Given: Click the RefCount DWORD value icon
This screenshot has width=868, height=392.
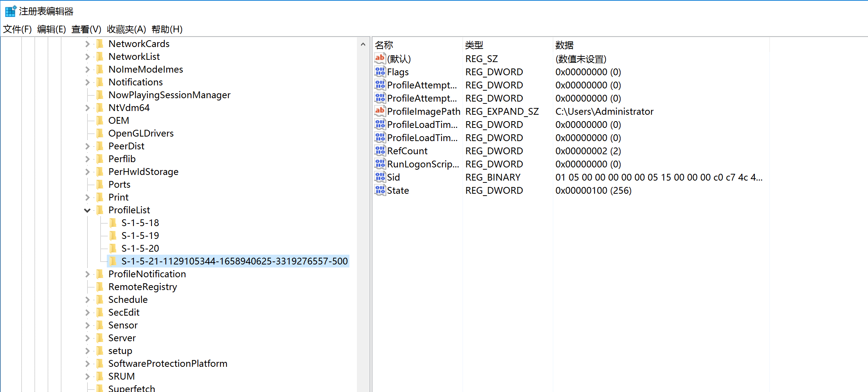Looking at the screenshot, I should pyautogui.click(x=380, y=150).
